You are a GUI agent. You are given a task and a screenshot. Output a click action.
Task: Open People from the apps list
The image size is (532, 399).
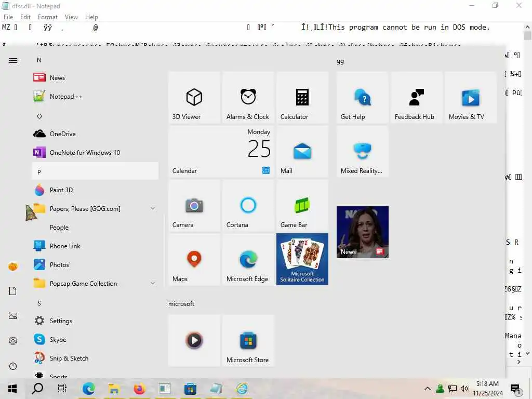95,228
